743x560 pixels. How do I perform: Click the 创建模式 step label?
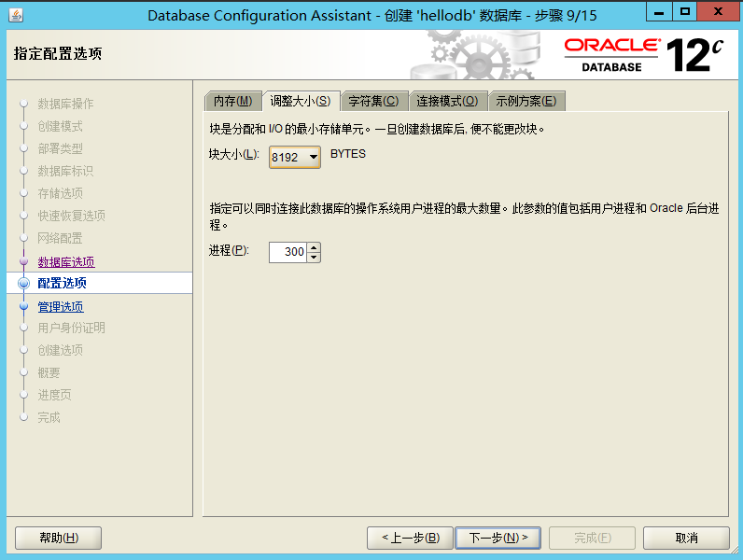60,126
